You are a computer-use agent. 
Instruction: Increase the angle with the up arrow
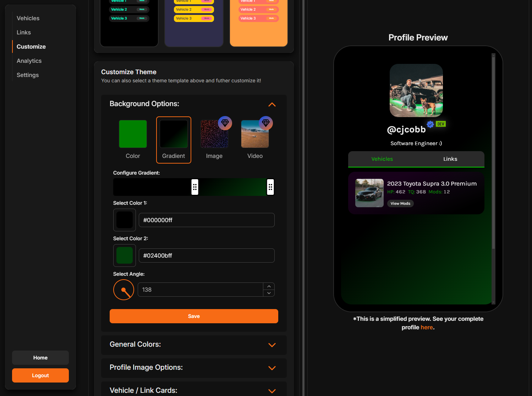click(x=269, y=286)
